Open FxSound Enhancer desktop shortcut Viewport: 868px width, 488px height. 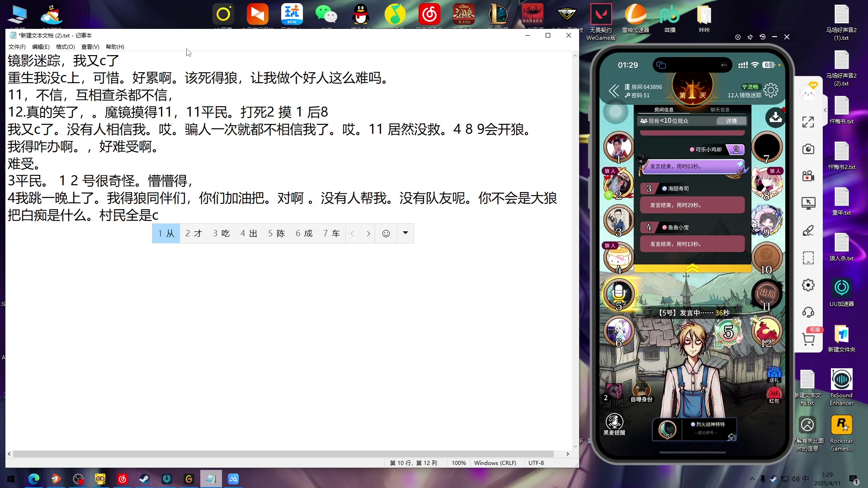point(841,387)
